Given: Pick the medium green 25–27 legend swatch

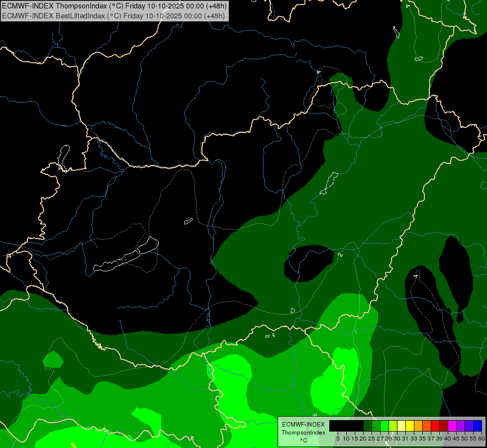Looking at the screenshot, I should (376, 426).
